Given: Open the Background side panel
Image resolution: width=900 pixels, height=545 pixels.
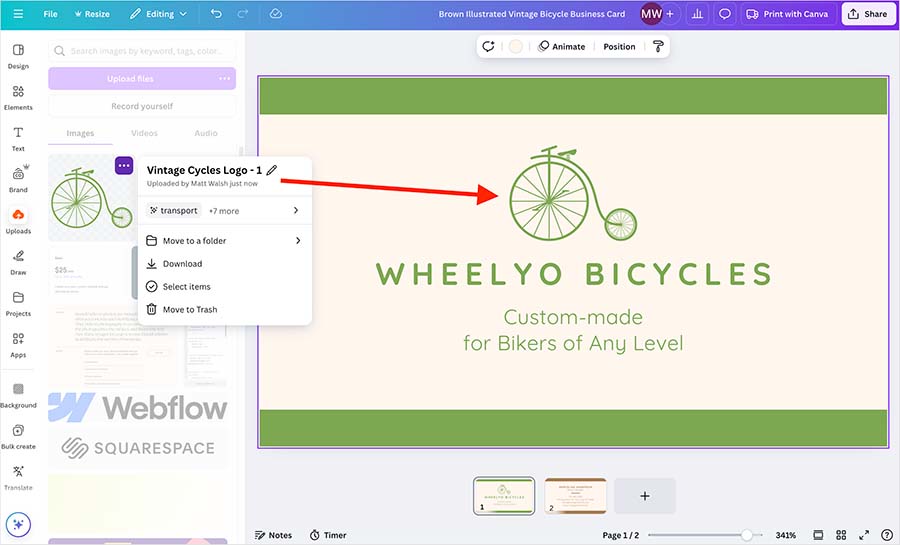Looking at the screenshot, I should pos(18,396).
